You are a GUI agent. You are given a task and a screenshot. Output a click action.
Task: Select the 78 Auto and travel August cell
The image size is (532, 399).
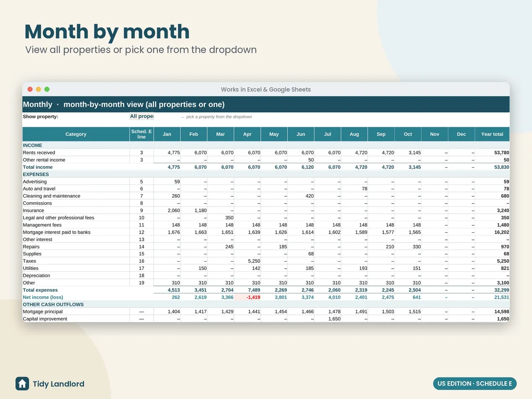pyautogui.click(x=354, y=189)
